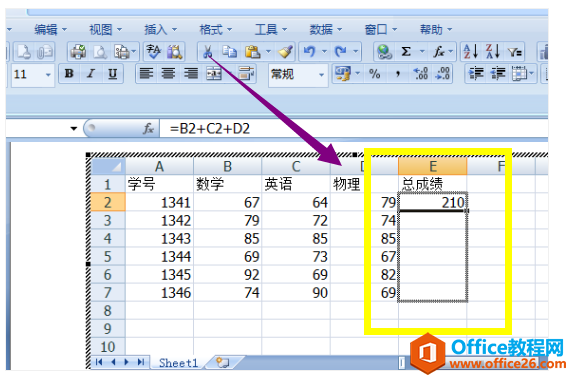The height and width of the screenshot is (381, 573).
Task: Click the Redo arrow icon
Action: [x=341, y=52]
